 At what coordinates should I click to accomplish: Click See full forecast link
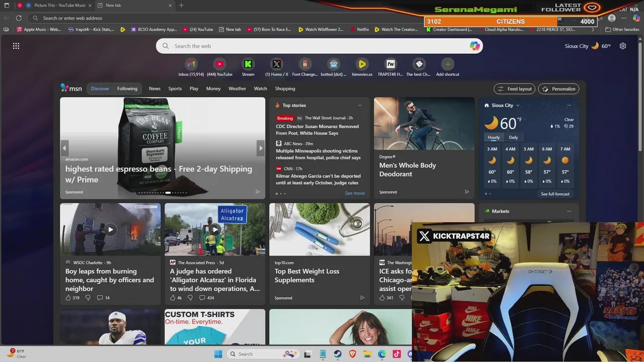coord(555,194)
